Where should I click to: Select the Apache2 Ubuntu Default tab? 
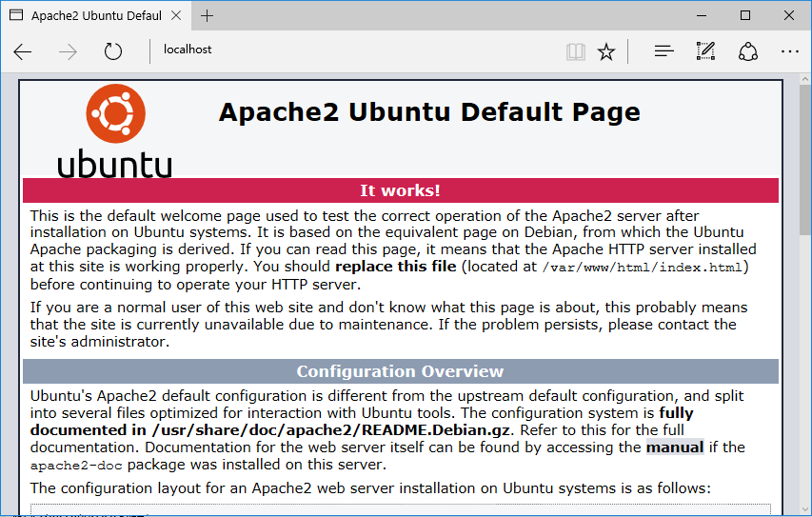pos(96,16)
